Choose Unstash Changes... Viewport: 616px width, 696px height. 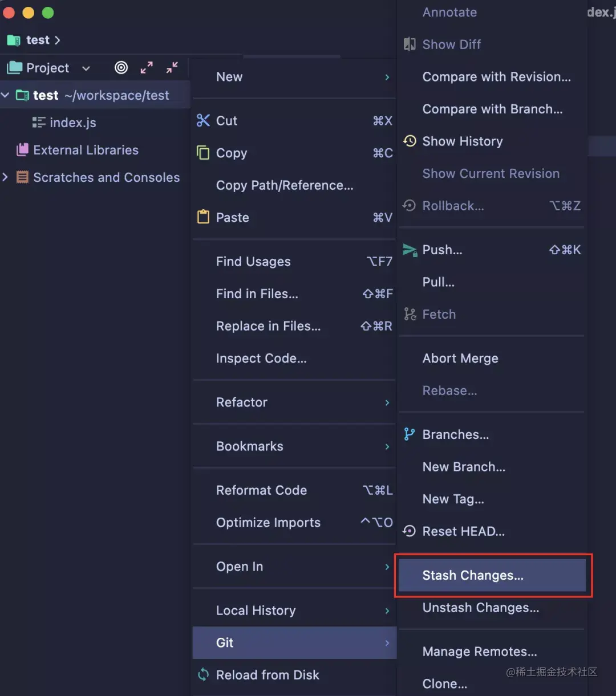492,608
